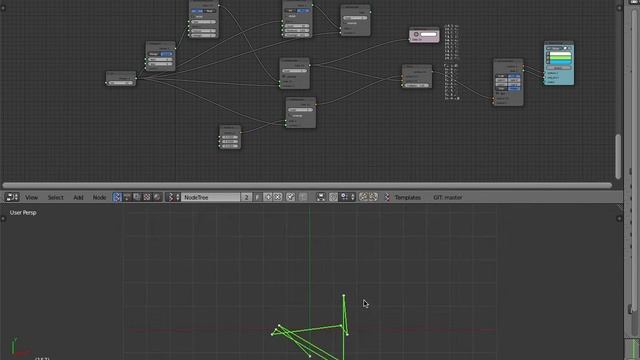This screenshot has width=640, height=360.
Task: Toggle the auto-offset icon in the node header
Action: pos(333,197)
